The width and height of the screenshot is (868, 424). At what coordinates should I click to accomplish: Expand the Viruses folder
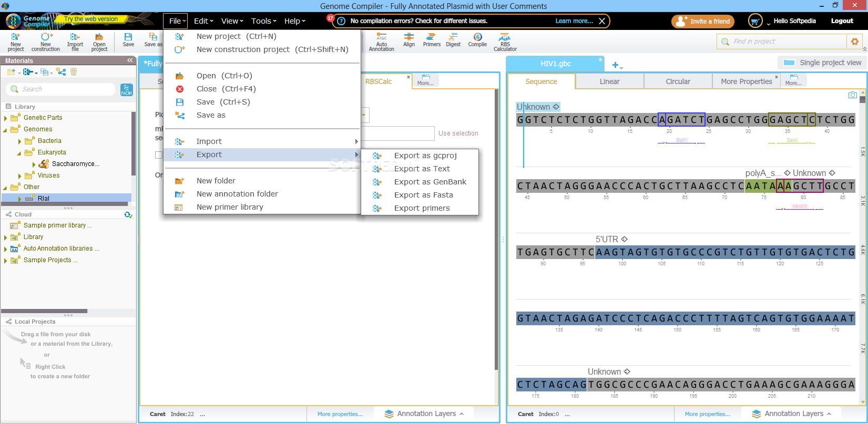pyautogui.click(x=20, y=175)
